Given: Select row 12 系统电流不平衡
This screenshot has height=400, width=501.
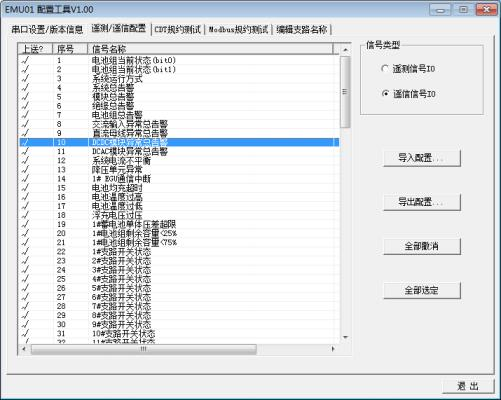Looking at the screenshot, I should [179, 160].
